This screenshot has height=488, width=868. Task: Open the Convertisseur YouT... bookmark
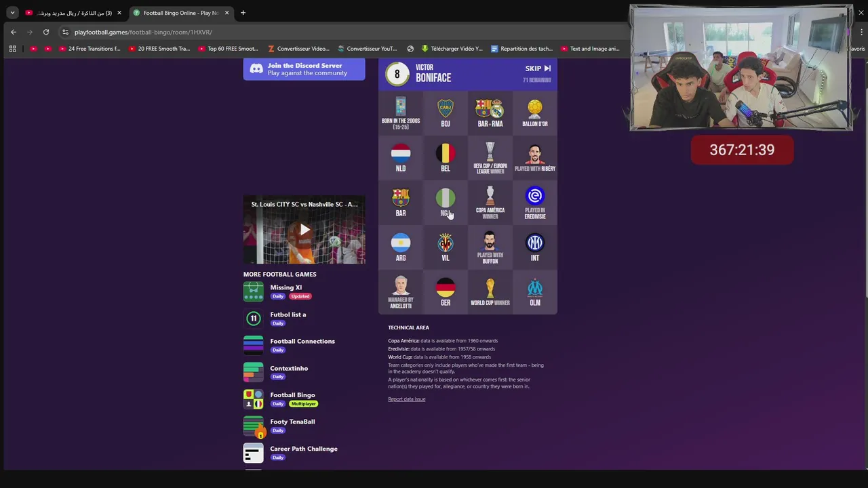click(367, 49)
